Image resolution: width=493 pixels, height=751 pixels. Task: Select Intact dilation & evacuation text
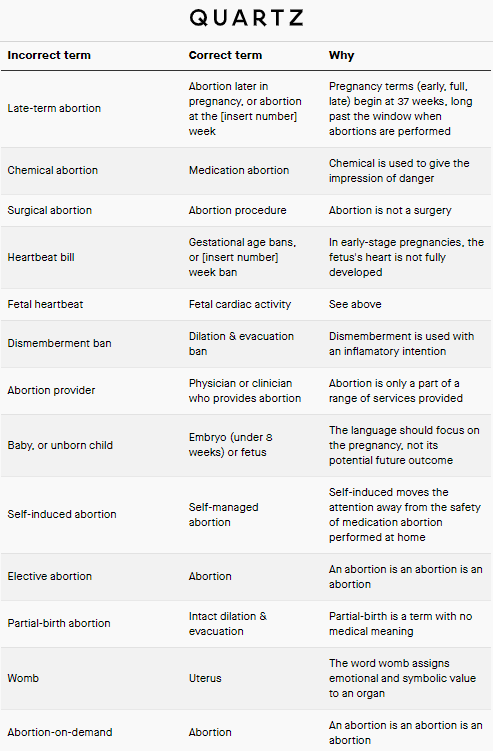pyautogui.click(x=228, y=623)
